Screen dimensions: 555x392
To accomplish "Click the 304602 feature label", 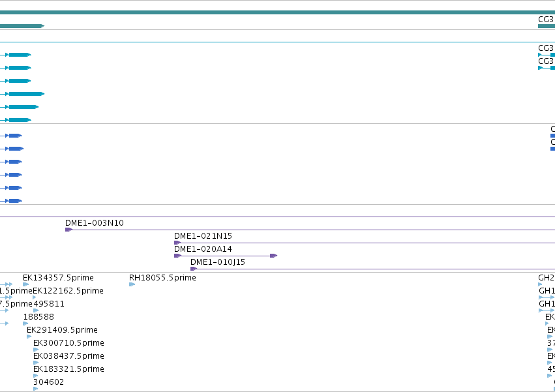I will tap(48, 382).
